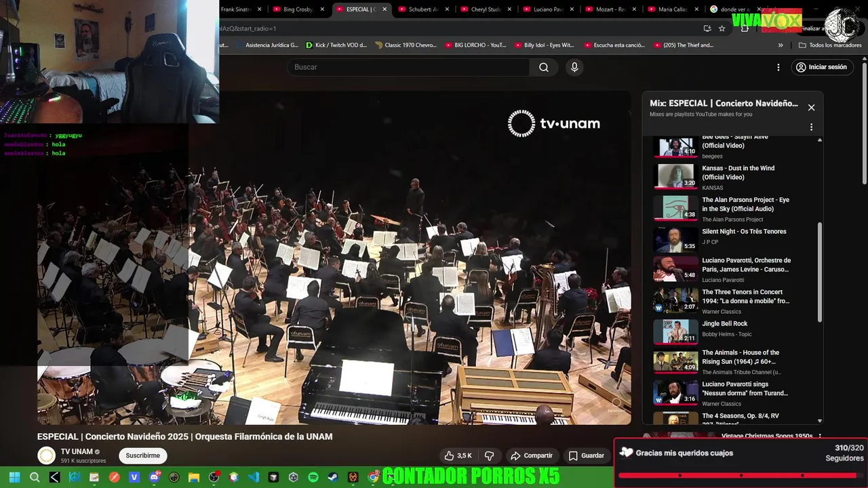
Task: Play Pavarotti Caruso with James Levine
Action: (675, 269)
